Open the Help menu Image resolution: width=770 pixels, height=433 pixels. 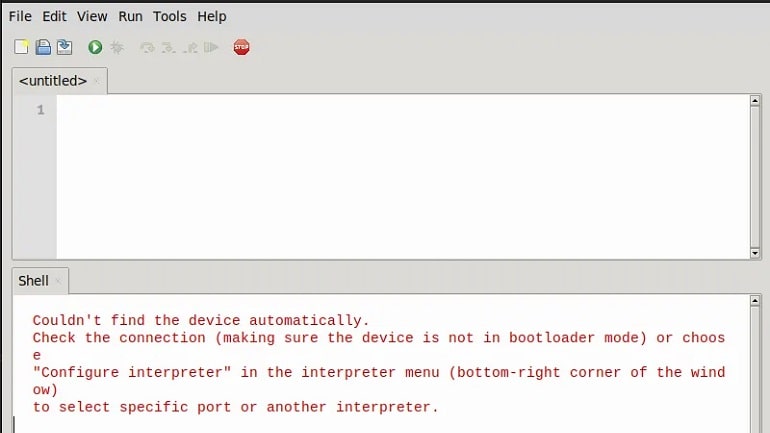point(212,16)
